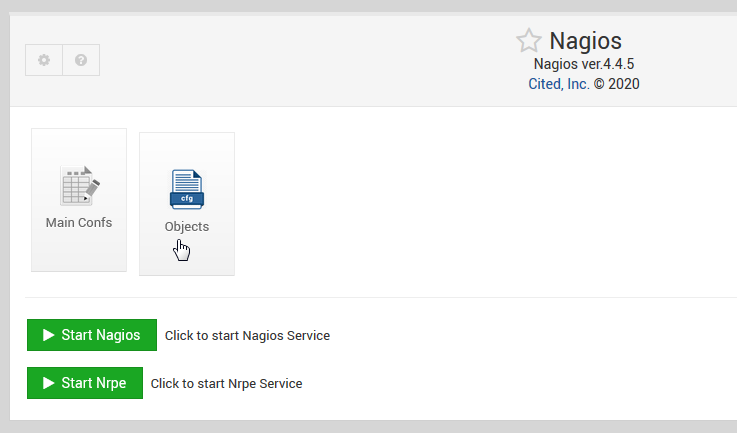The width and height of the screenshot is (737, 433).
Task: Click the Nagios ver.4.4.5 version text
Action: tap(584, 63)
